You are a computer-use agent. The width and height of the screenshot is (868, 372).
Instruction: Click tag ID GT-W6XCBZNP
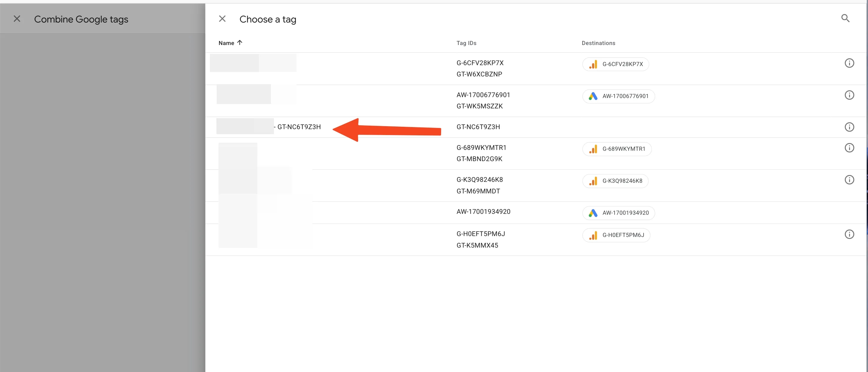pos(479,74)
